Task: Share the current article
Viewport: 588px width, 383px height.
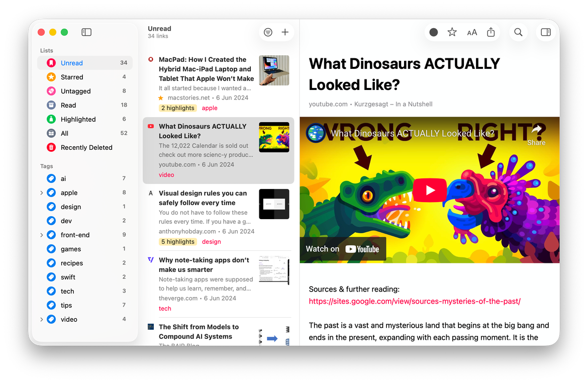Action: [491, 32]
